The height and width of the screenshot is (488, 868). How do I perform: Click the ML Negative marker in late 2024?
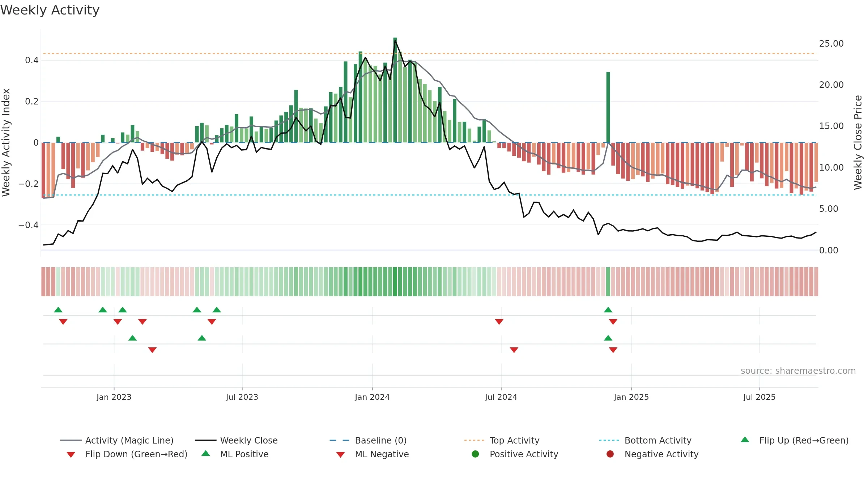pyautogui.click(x=613, y=350)
